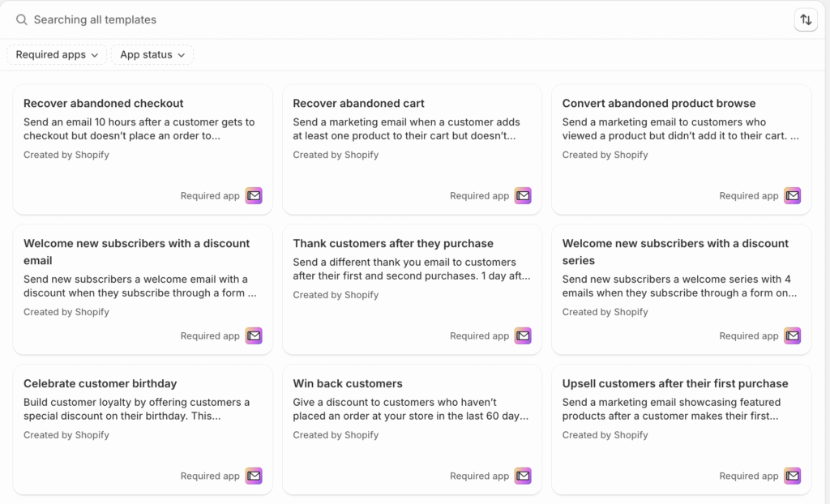Click the sort templates icon button

click(806, 20)
